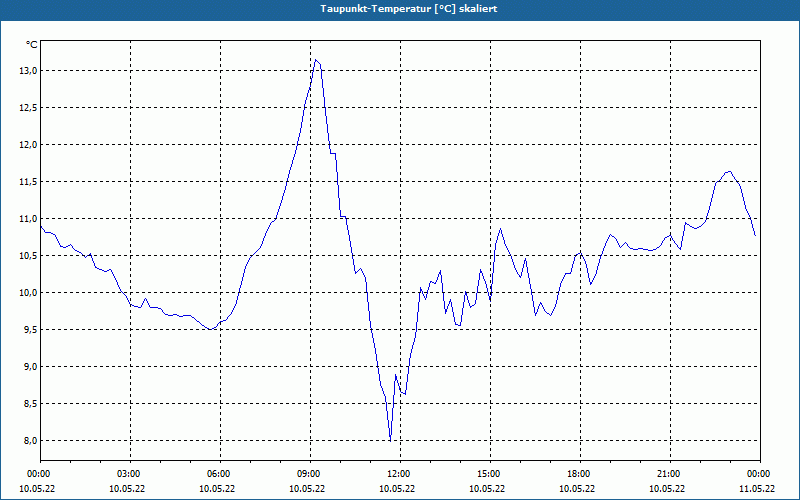The image size is (800, 500).
Task: Click the curve peak above 13,0
Action: pyautogui.click(x=316, y=60)
